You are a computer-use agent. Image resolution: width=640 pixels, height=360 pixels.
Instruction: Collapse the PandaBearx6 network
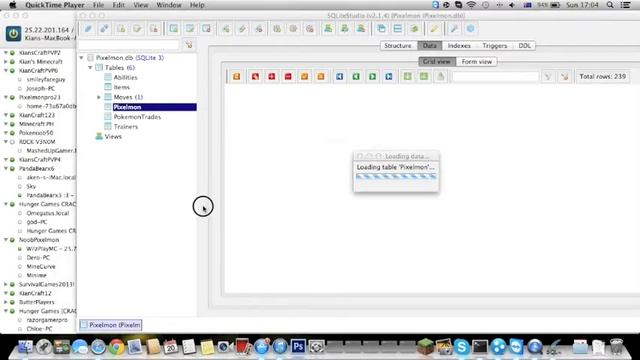coord(6,168)
